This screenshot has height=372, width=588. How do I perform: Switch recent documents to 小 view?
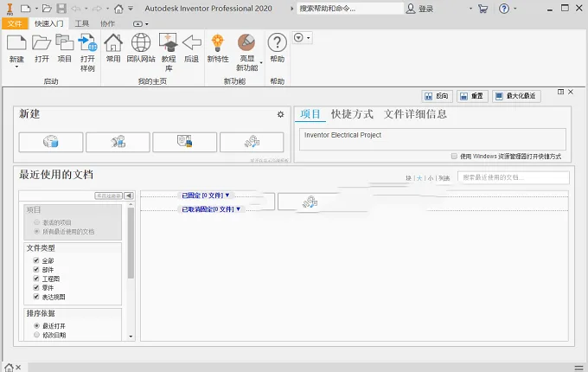click(x=430, y=178)
